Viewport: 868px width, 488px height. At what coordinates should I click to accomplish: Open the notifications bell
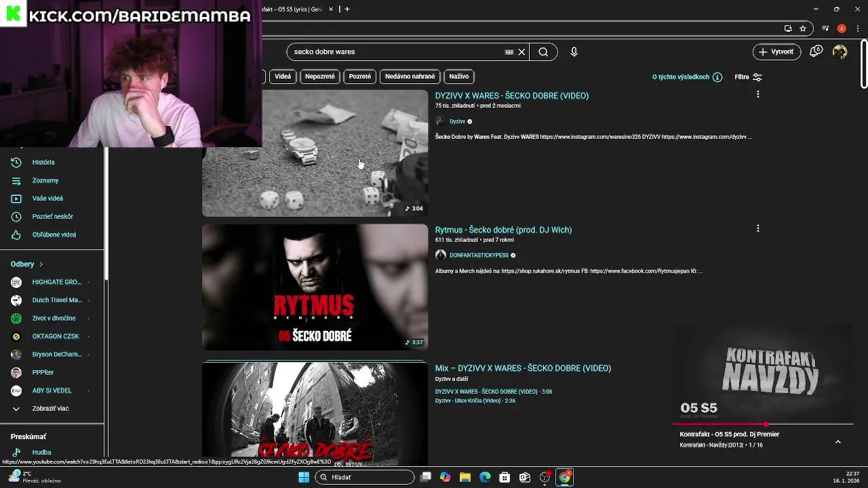(x=816, y=52)
